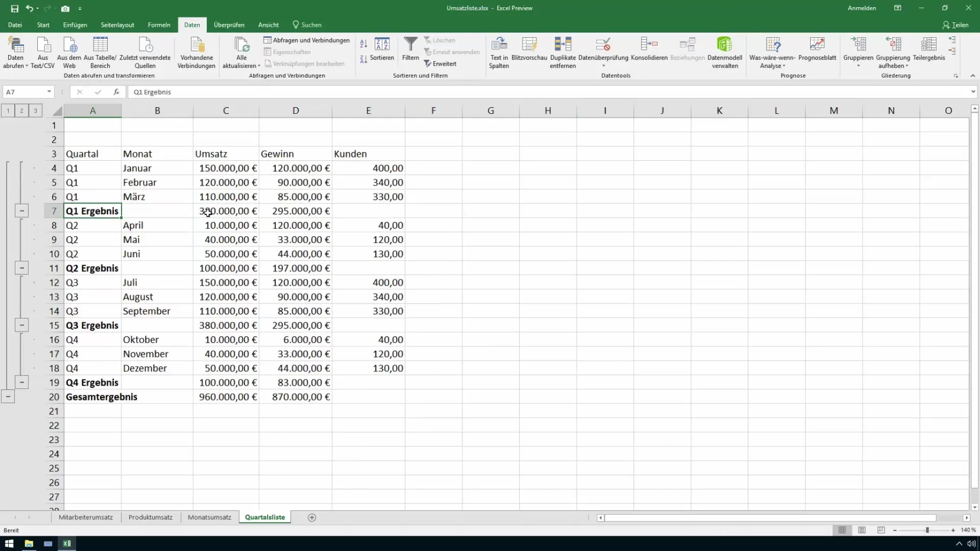This screenshot has height=551, width=980.
Task: Open Produktumsatz sheet tab
Action: click(x=150, y=517)
